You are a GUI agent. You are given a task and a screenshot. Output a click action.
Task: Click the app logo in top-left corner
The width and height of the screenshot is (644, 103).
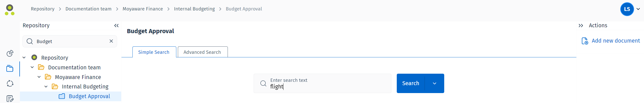click(x=10, y=10)
